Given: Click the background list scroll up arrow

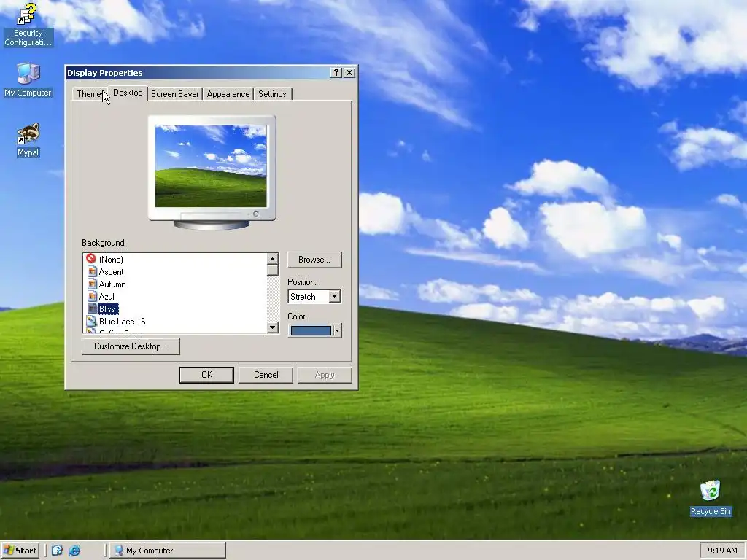Looking at the screenshot, I should pos(273,259).
